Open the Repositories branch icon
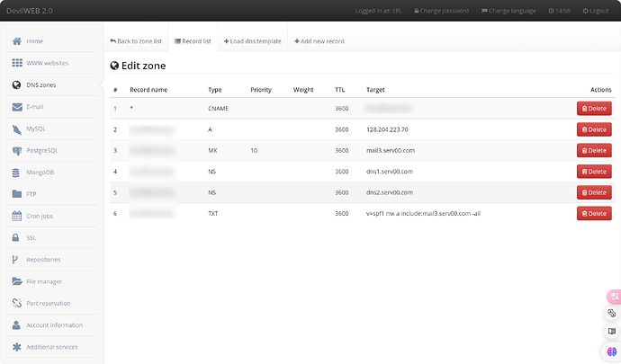This screenshot has height=364, width=621. 14,260
